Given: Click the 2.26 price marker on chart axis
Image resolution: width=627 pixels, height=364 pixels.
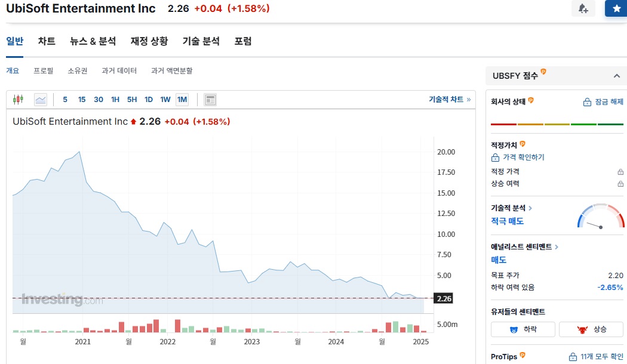Looking at the screenshot, I should point(444,298).
